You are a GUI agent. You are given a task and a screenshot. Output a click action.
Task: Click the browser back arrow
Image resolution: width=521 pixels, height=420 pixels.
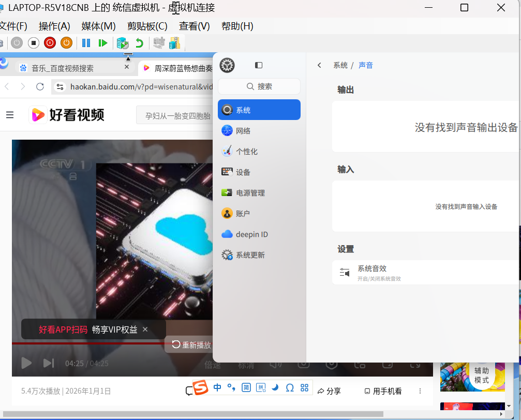(7, 87)
